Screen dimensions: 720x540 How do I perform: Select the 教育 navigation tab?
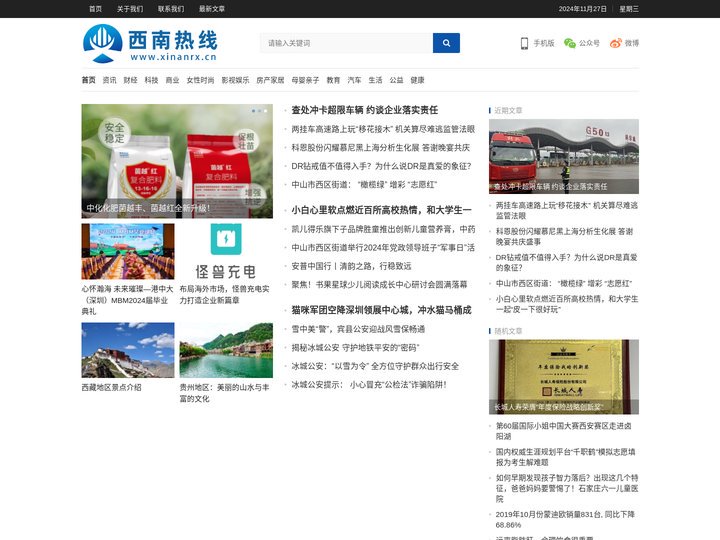[x=333, y=80]
